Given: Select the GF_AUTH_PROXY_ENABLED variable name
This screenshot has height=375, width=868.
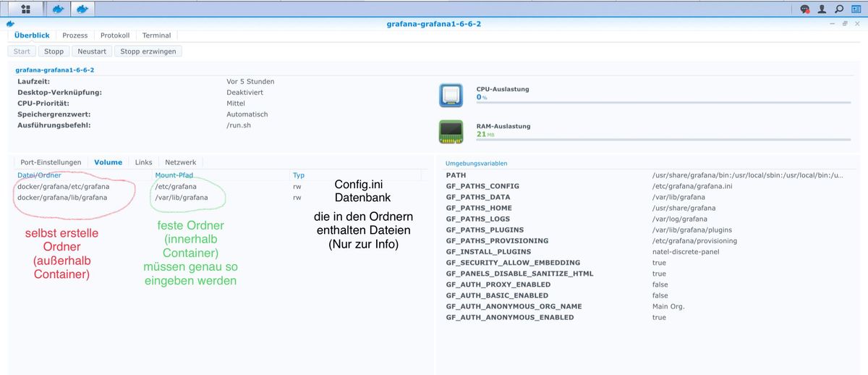Looking at the screenshot, I should coord(500,284).
